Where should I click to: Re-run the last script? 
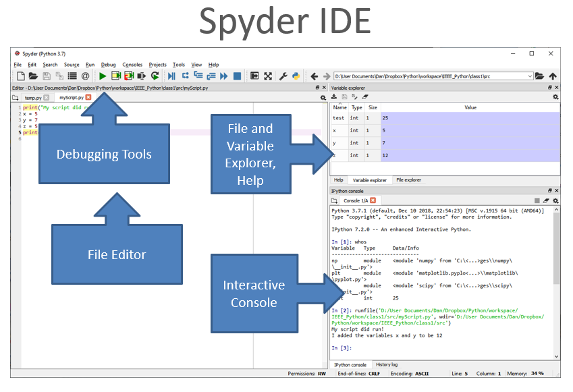pos(155,76)
